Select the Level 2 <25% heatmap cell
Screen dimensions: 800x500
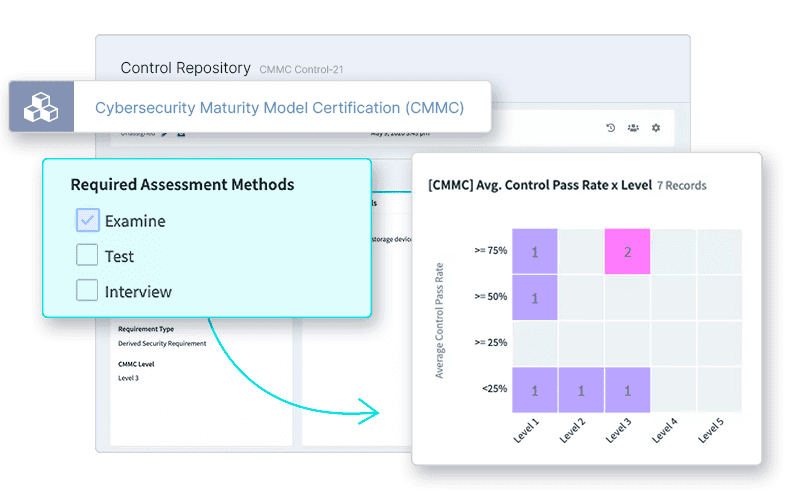click(581, 390)
